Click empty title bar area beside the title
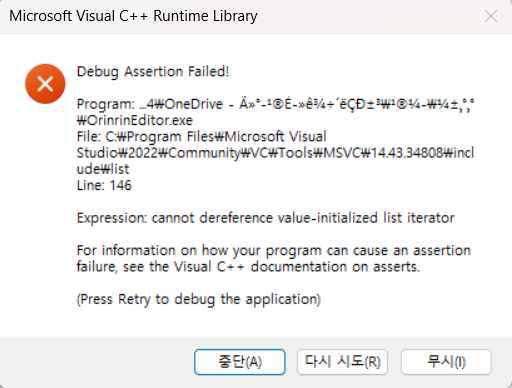 [x=367, y=16]
